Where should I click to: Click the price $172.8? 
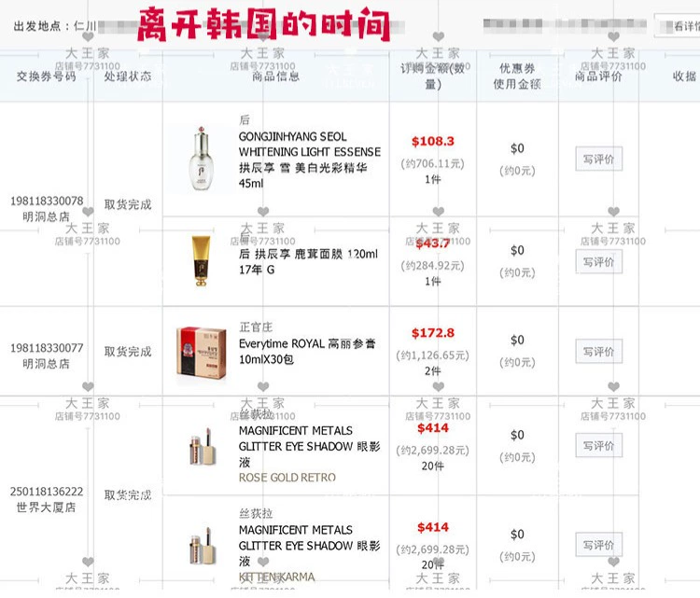(x=432, y=333)
